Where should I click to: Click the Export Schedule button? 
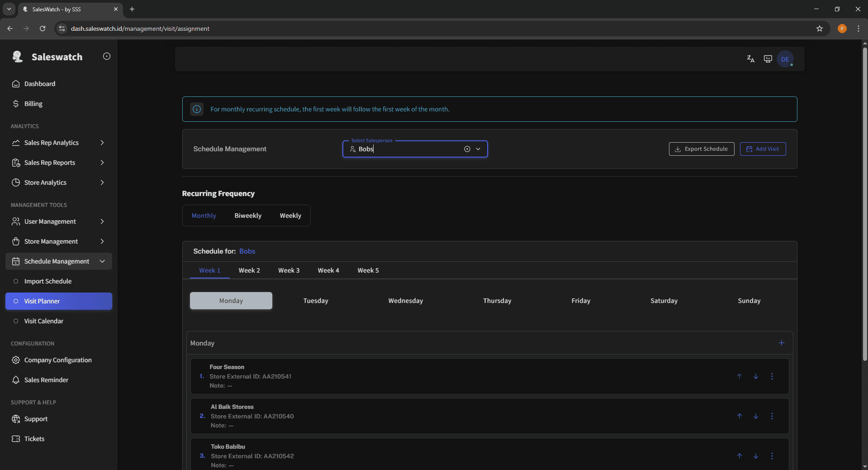pos(701,149)
